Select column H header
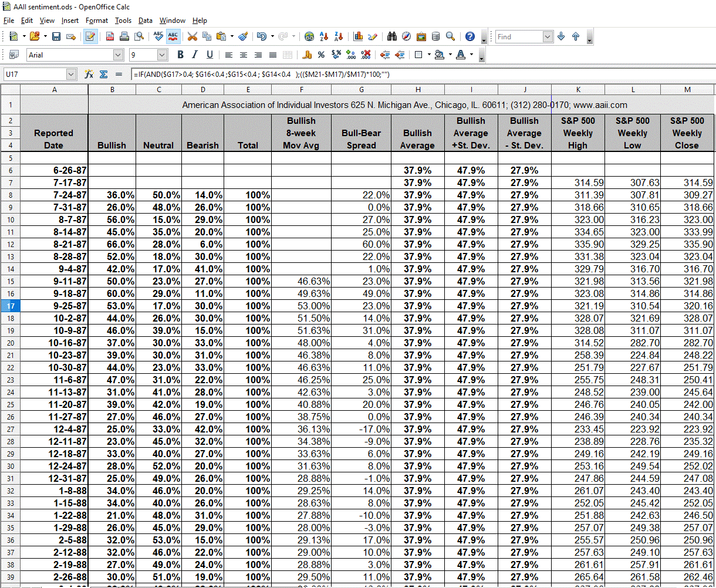Screen dimensions: 716x588 pos(417,90)
